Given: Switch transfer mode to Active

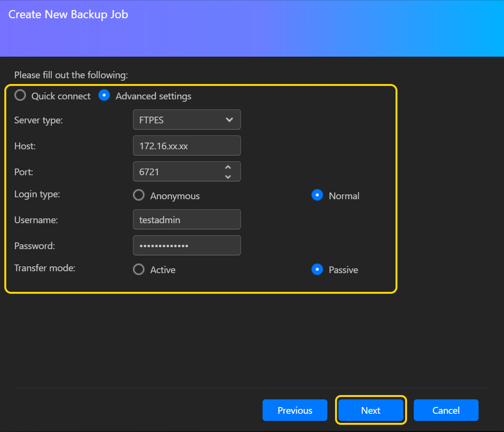Looking at the screenshot, I should [x=139, y=269].
